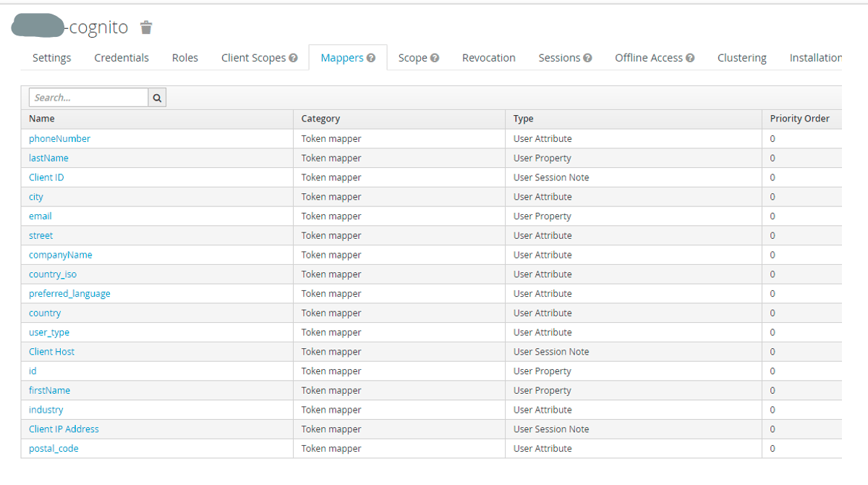Click the question mark beside Sessions tab

(x=588, y=57)
